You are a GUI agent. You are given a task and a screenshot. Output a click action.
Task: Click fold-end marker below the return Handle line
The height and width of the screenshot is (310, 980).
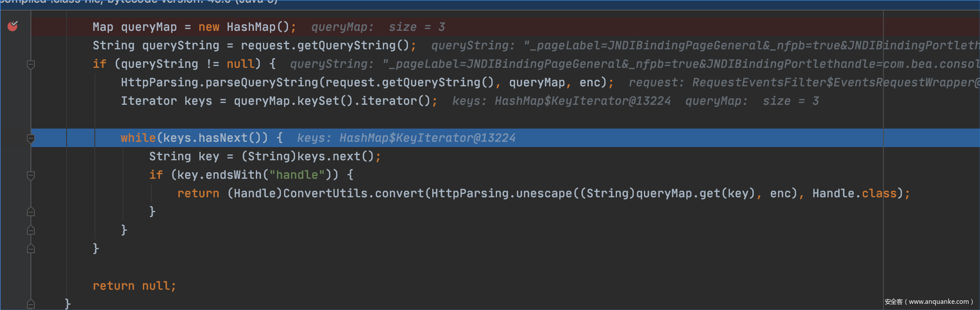(31, 212)
